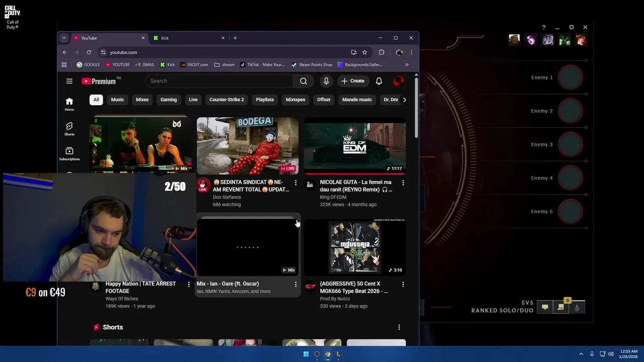Open Call of Duty desktop shortcut
644x362 pixels.
coord(12,17)
